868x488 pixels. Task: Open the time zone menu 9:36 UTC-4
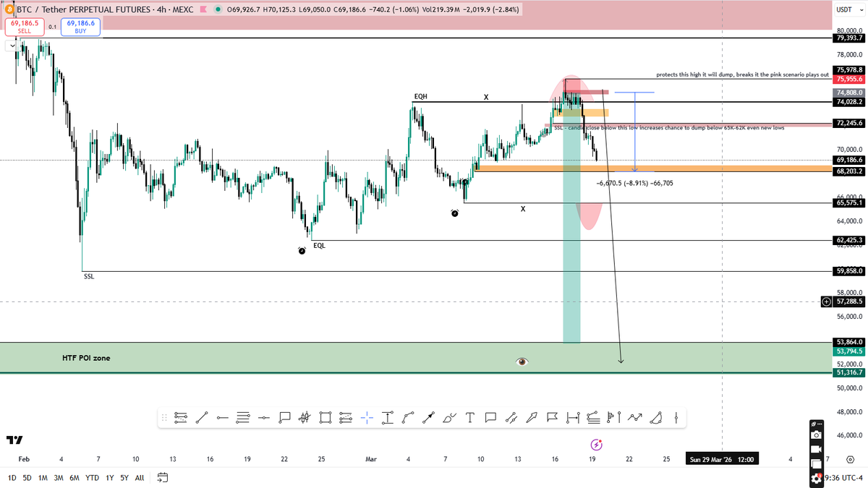(843, 478)
